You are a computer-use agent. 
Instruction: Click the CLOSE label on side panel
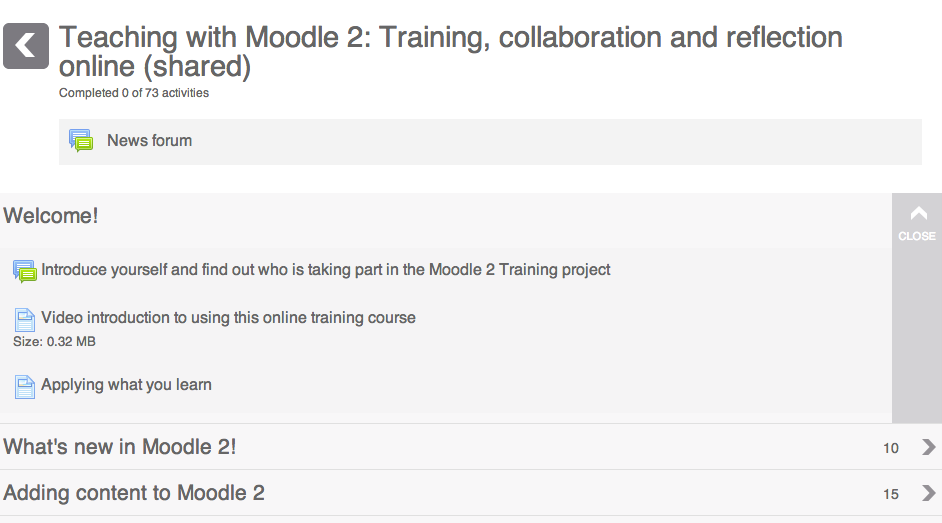click(x=917, y=236)
